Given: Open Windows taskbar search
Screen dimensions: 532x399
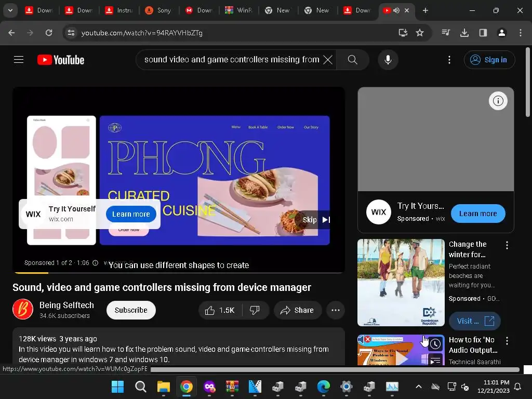Looking at the screenshot, I should coord(140,387).
